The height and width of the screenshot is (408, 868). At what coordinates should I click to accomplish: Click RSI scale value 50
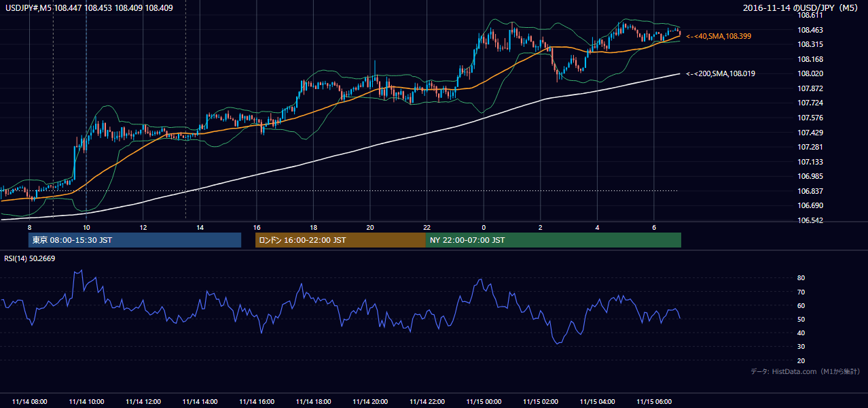click(x=801, y=319)
